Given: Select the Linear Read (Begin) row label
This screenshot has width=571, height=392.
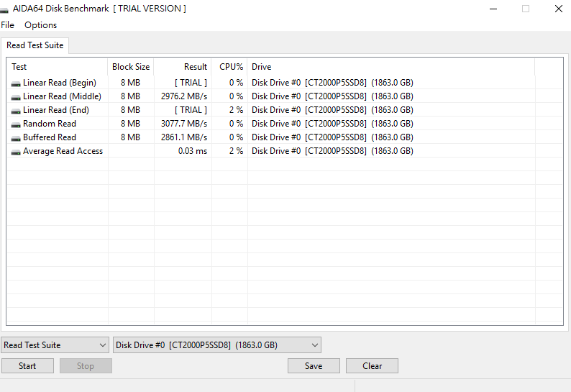Looking at the screenshot, I should 60,83.
